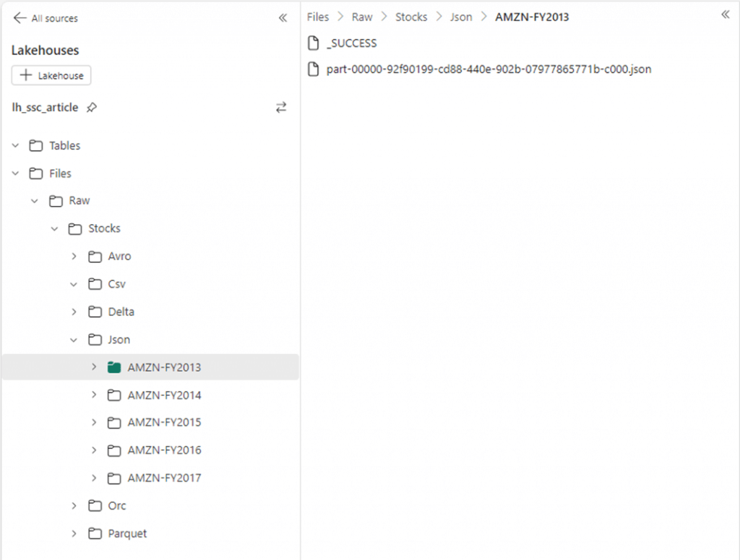The image size is (740, 560).
Task: Select the AMZN-FY2015 label
Action: [x=164, y=422]
